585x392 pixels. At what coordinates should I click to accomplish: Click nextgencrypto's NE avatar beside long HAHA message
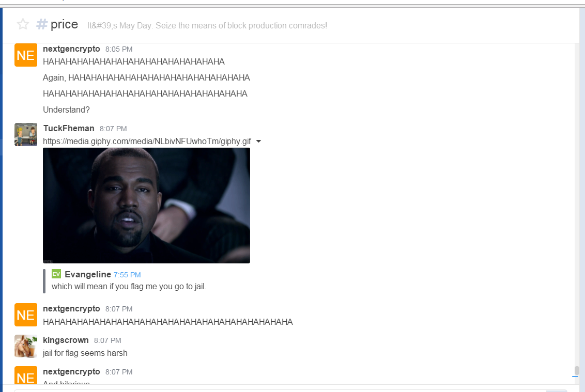coord(26,315)
